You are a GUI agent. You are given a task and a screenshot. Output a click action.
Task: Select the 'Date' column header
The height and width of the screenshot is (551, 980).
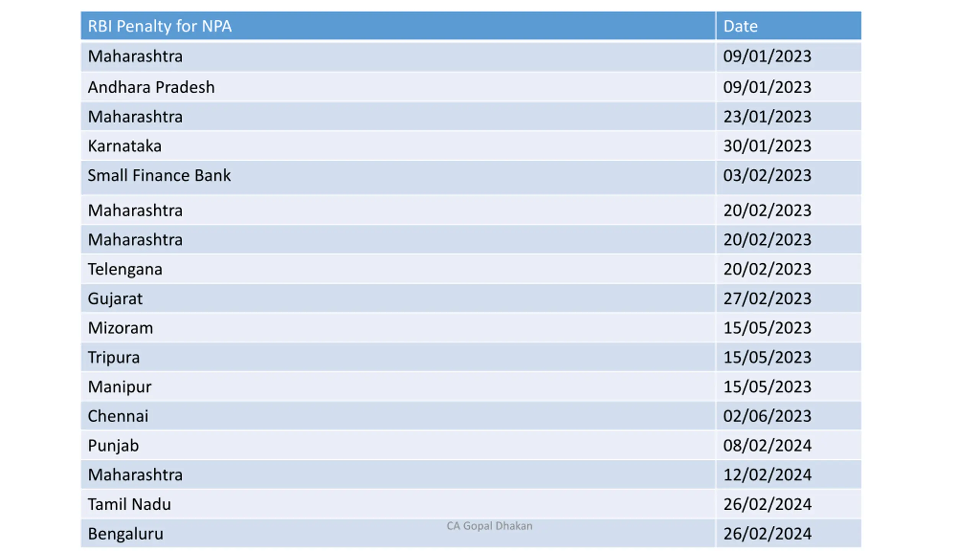(x=789, y=26)
